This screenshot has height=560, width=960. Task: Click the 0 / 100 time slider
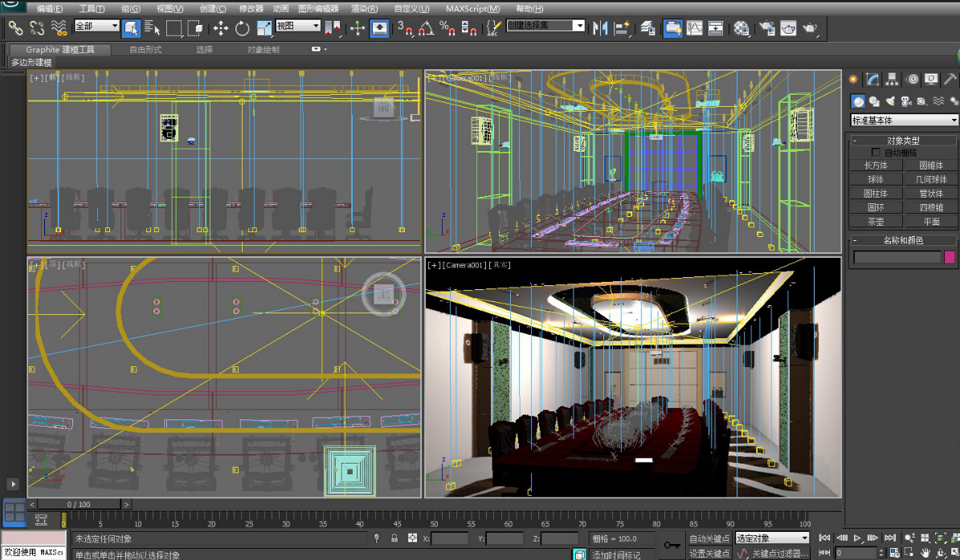[79, 505]
